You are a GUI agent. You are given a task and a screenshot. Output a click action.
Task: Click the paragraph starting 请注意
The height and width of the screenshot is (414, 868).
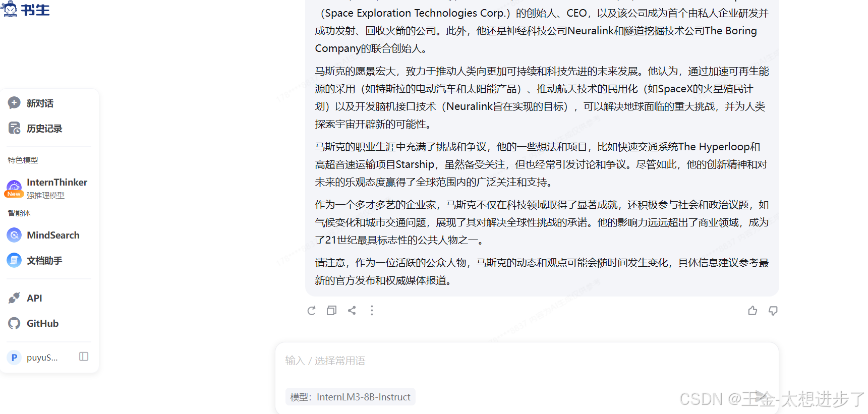[x=542, y=271]
